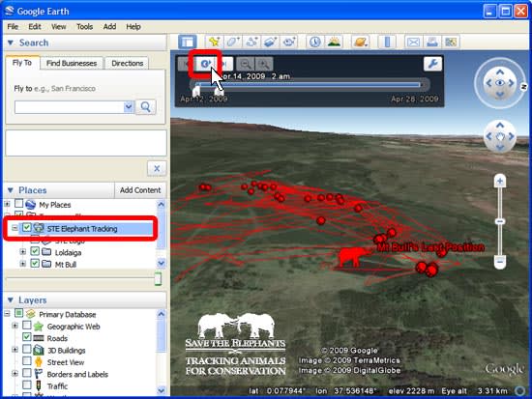Show the ruler tool

click(387, 43)
